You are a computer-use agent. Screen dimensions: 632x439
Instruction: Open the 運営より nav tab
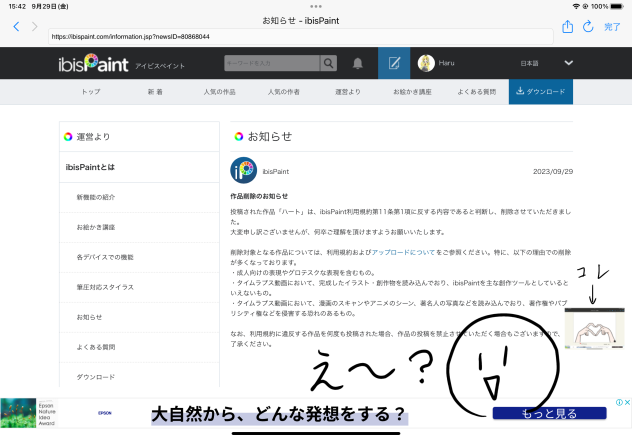point(348,92)
